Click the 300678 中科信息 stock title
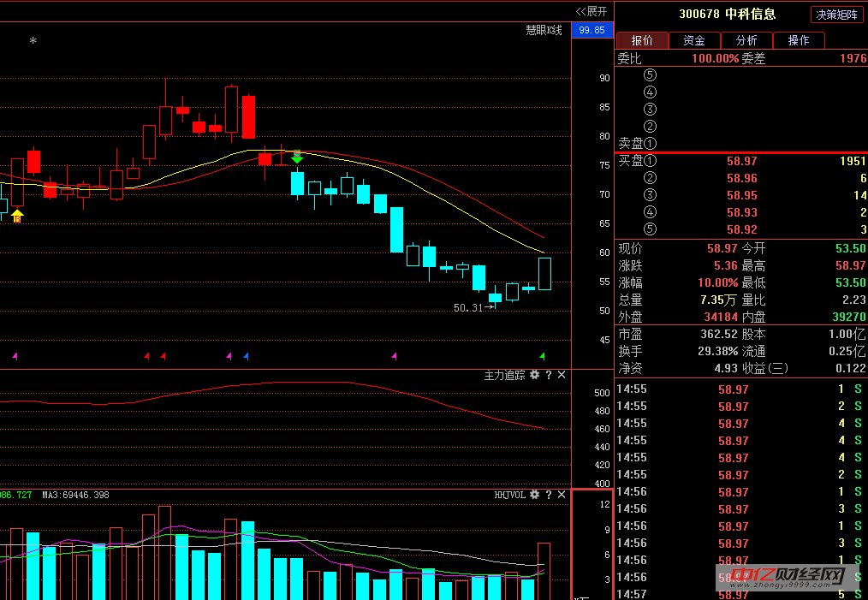Viewport: 868px width, 600px height. pyautogui.click(x=727, y=14)
